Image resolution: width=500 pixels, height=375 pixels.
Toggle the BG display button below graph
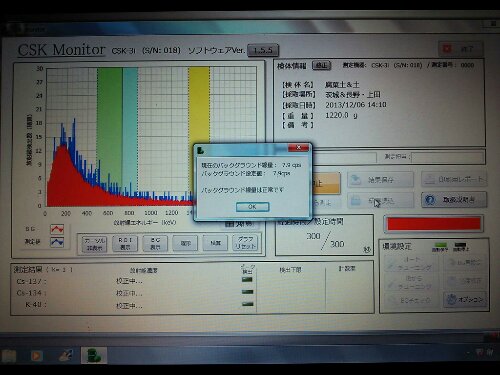[155, 244]
